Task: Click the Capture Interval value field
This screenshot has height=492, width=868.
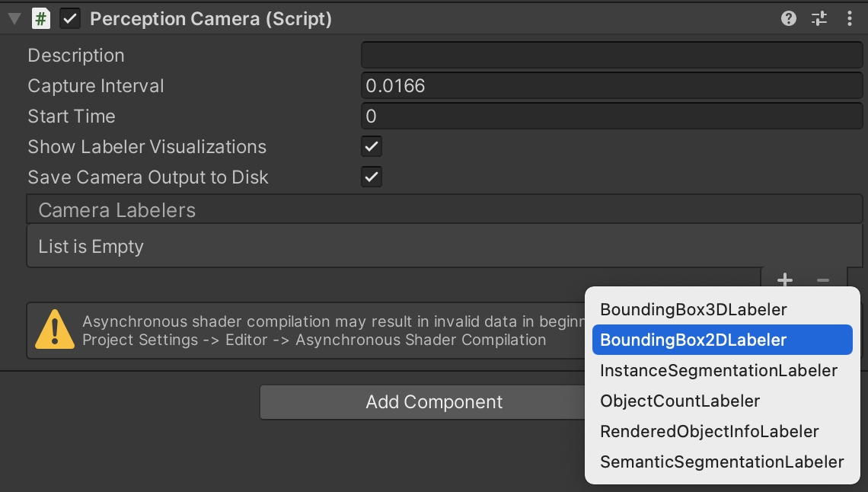Action: tap(611, 86)
